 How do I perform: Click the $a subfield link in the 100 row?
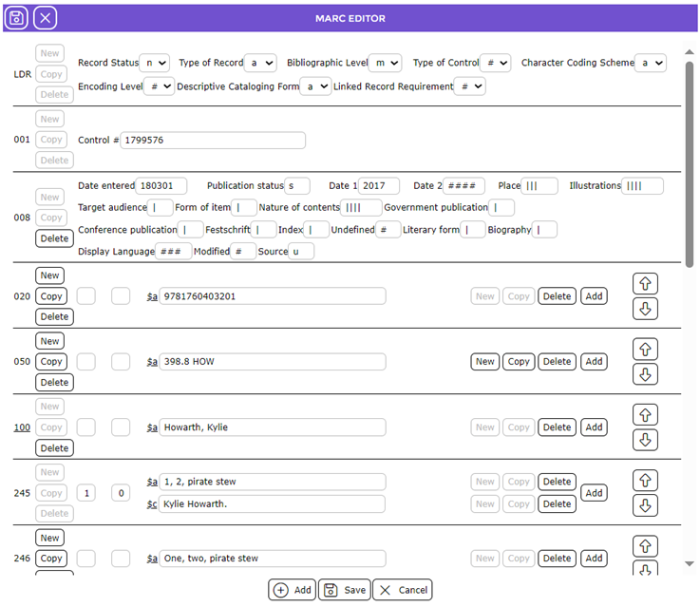152,427
